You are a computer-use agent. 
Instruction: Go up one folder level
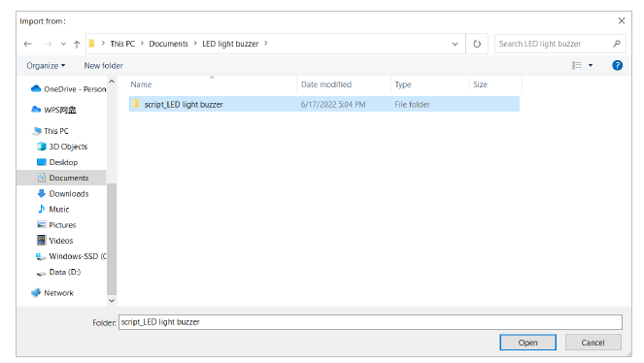(x=77, y=44)
